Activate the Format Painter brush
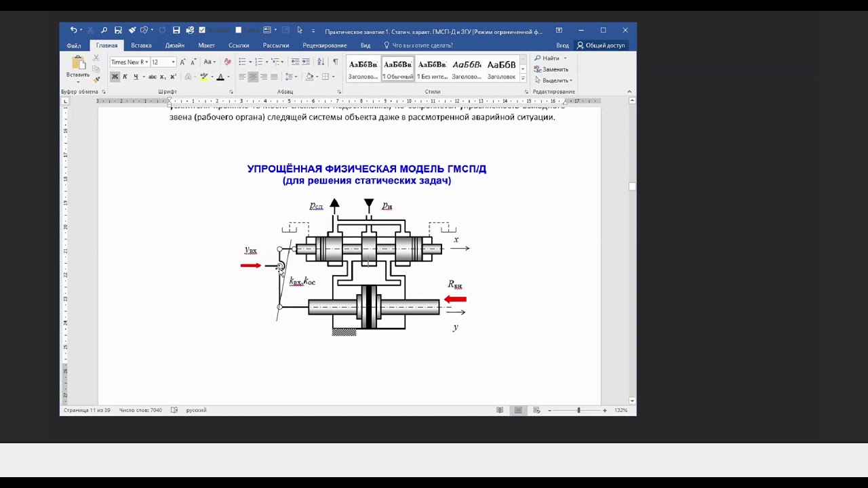This screenshot has width=868, height=488. pyautogui.click(x=96, y=80)
